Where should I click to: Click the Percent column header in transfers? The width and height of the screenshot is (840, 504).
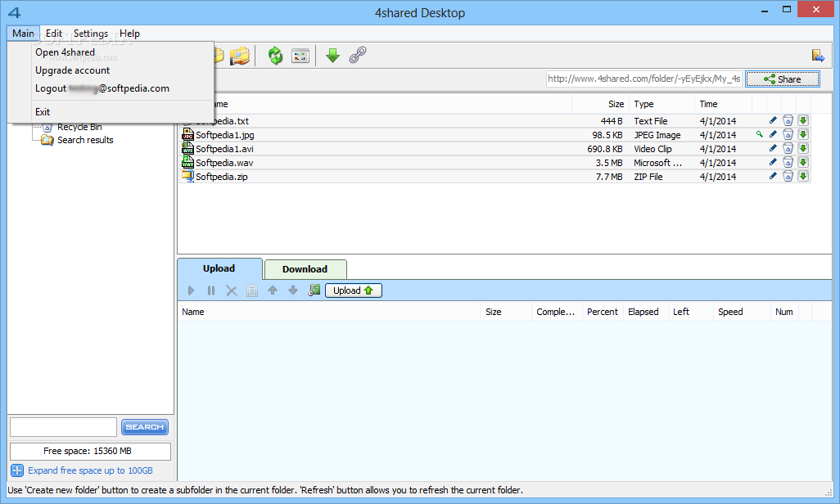pyautogui.click(x=602, y=312)
